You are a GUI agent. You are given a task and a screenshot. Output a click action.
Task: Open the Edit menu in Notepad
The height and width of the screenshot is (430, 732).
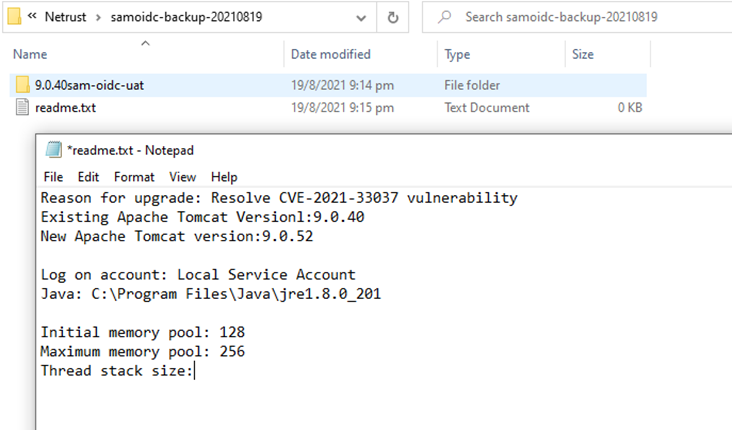click(x=88, y=177)
